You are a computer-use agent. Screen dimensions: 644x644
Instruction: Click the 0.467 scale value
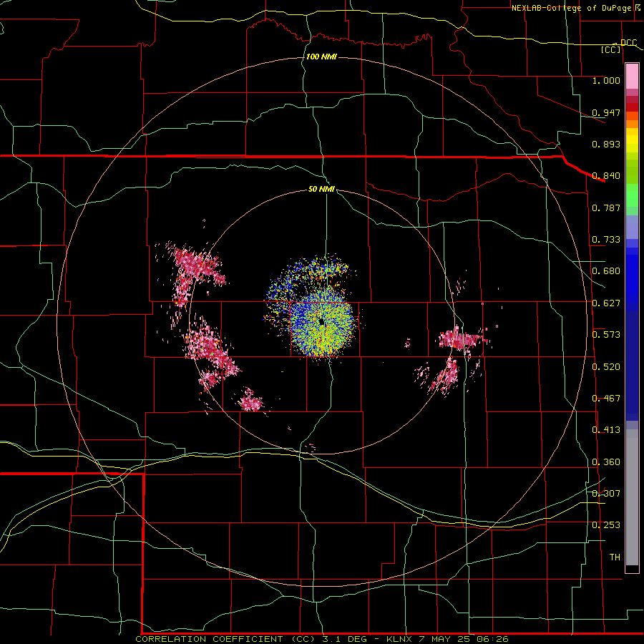606,399
